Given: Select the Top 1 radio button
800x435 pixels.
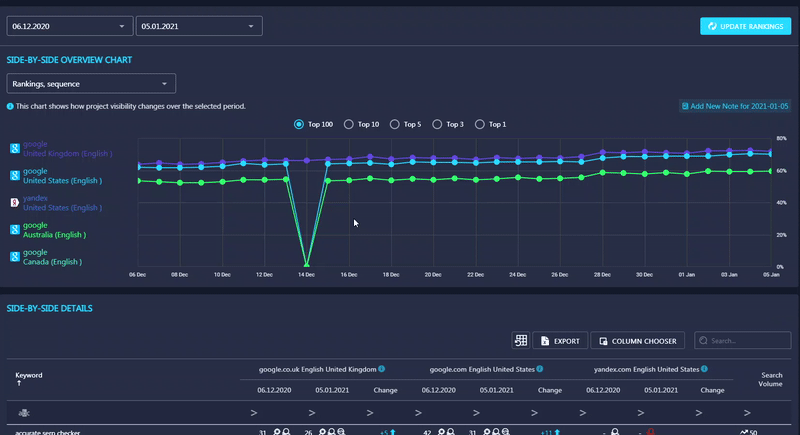Looking at the screenshot, I should 480,124.
